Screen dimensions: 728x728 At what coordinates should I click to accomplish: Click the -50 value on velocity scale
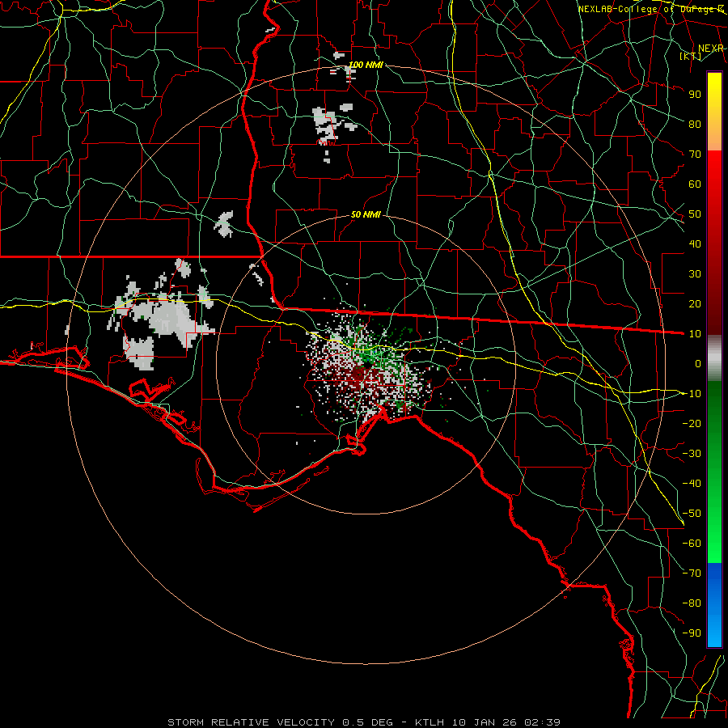(692, 514)
